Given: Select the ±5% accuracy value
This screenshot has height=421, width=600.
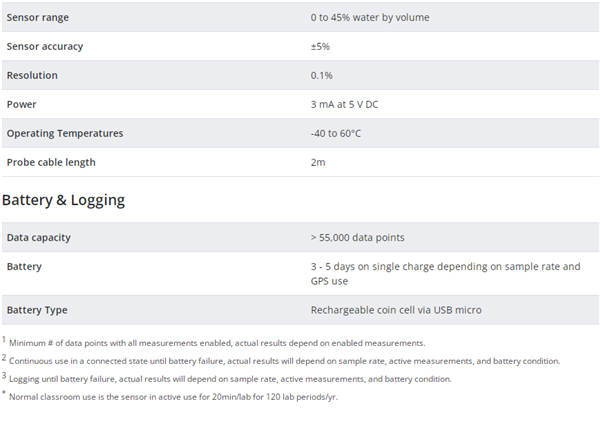Looking at the screenshot, I should pyautogui.click(x=320, y=47).
